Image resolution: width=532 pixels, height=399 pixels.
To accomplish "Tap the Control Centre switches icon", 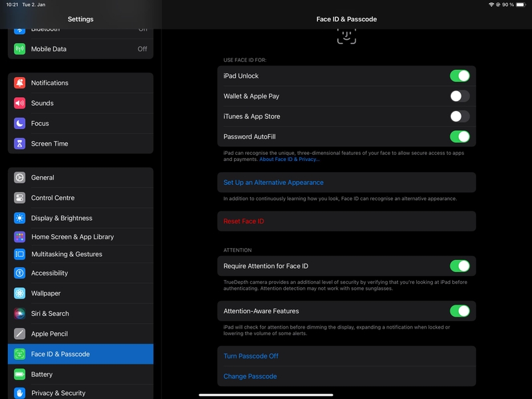I will point(20,198).
